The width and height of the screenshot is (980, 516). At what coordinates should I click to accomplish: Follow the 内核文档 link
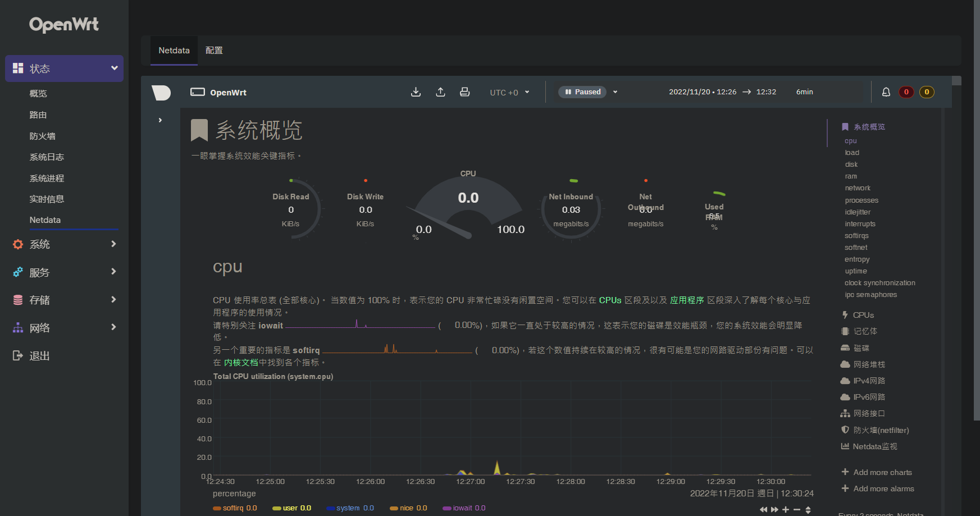(x=241, y=363)
